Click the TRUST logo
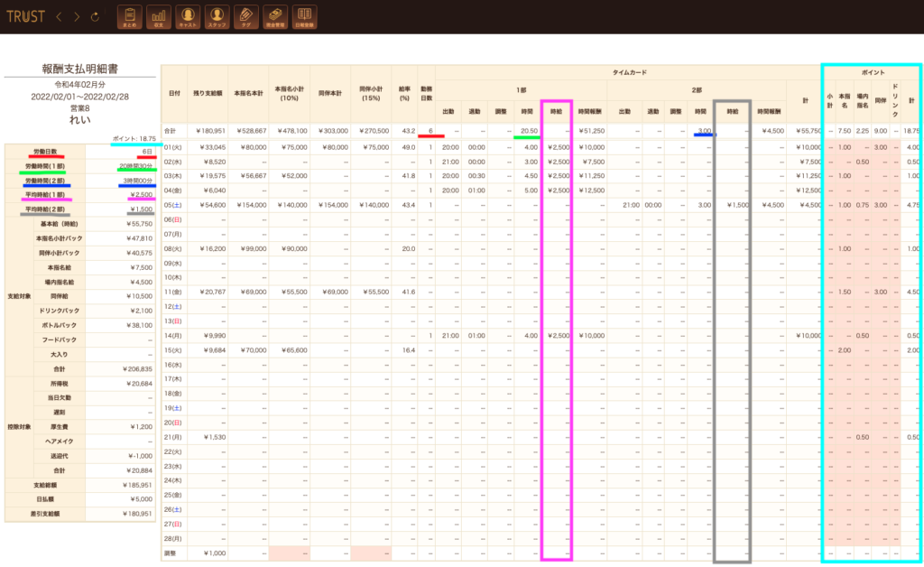Image resolution: width=924 pixels, height=567 pixels. (25, 16)
